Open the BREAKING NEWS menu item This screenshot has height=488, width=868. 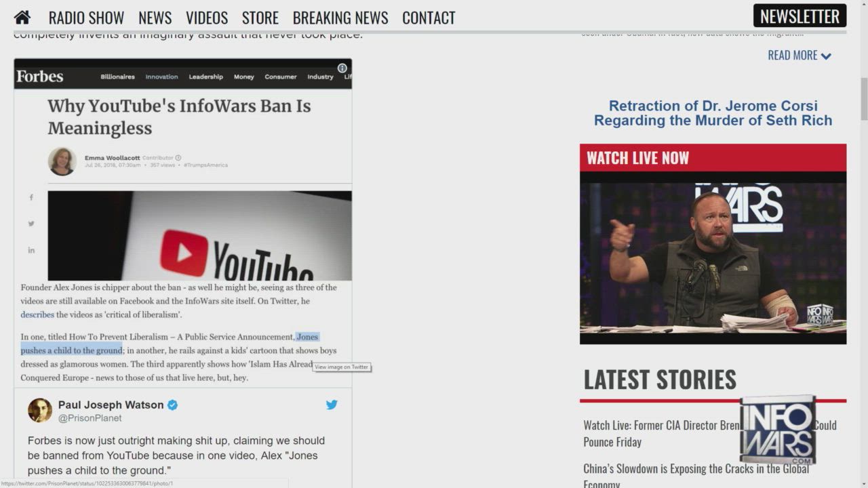[x=340, y=18]
